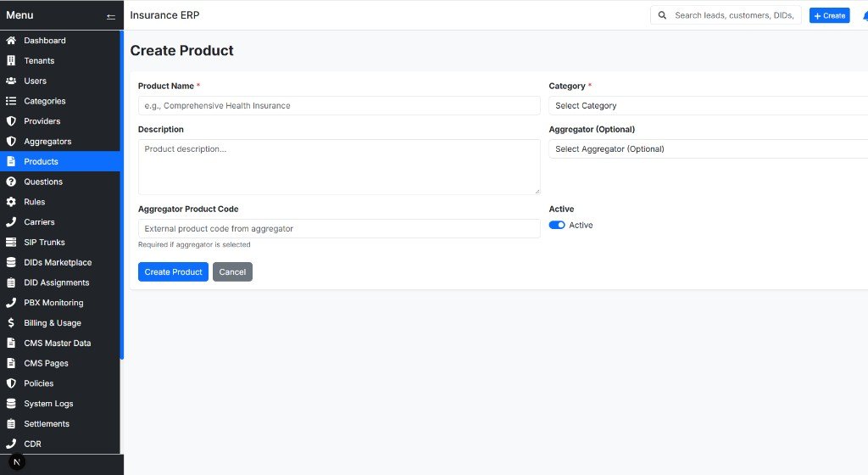Click the round N badge at the sidebar bottom
Image resolution: width=868 pixels, height=475 pixels.
tap(17, 461)
